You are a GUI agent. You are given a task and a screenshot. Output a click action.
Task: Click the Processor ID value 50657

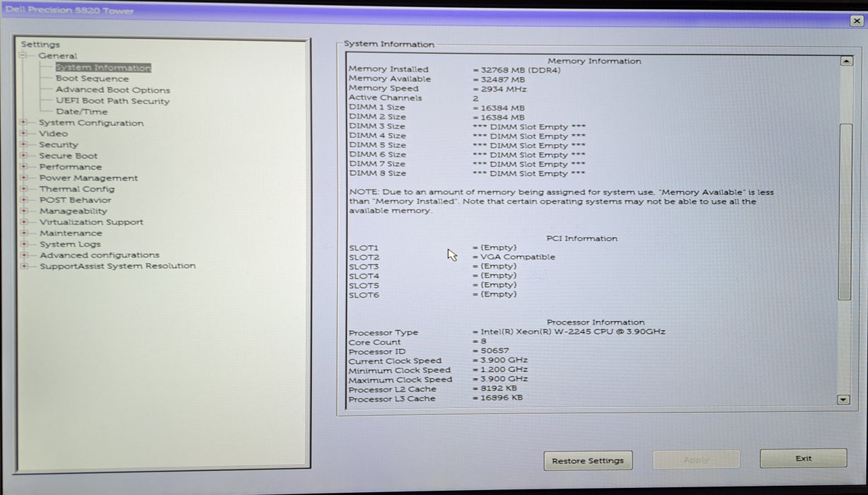(x=490, y=351)
